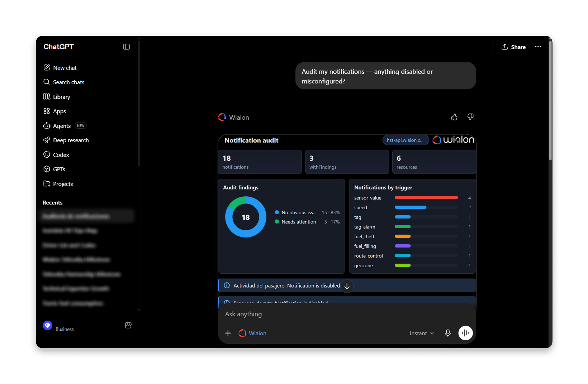Click the 3 withFindings stat card
588x384 pixels.
(347, 162)
